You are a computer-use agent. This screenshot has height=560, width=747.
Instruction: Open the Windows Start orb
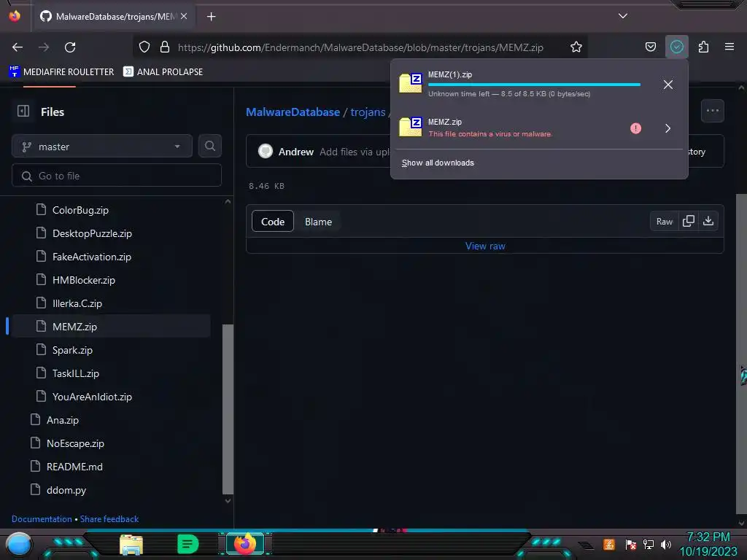(x=18, y=544)
